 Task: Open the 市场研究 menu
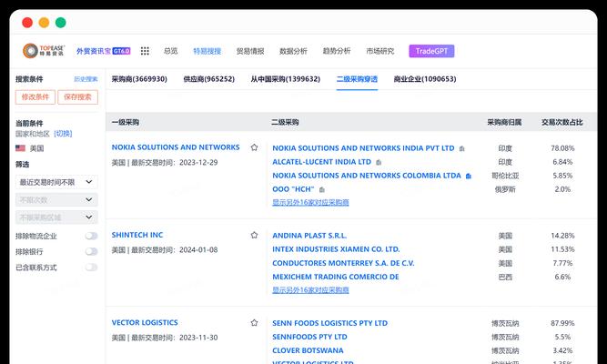pos(380,51)
